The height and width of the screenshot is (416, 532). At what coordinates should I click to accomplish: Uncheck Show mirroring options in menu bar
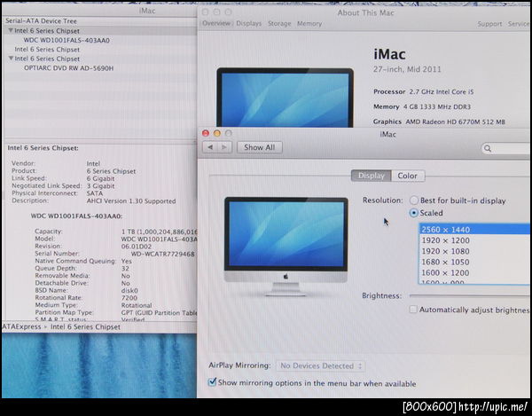pyautogui.click(x=212, y=382)
